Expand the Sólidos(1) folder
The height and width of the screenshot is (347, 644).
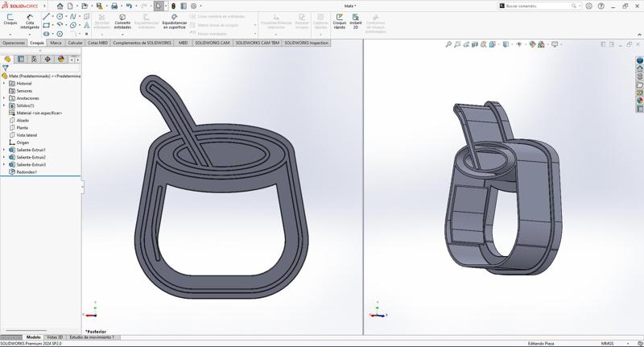pos(3,105)
